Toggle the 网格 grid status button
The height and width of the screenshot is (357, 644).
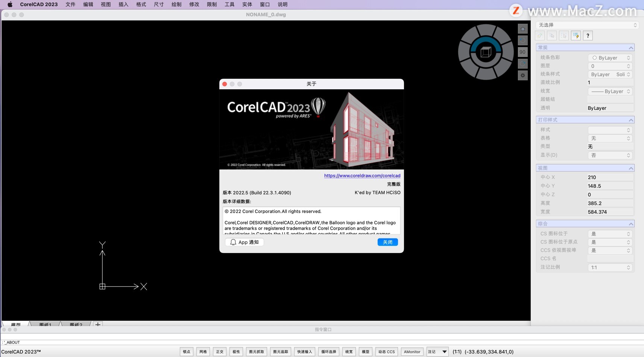point(203,352)
